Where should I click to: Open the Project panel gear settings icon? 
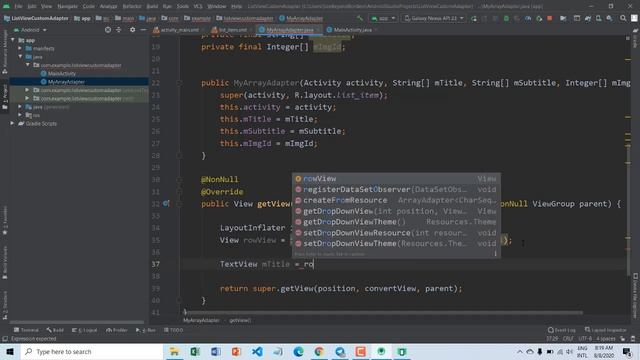point(132,30)
